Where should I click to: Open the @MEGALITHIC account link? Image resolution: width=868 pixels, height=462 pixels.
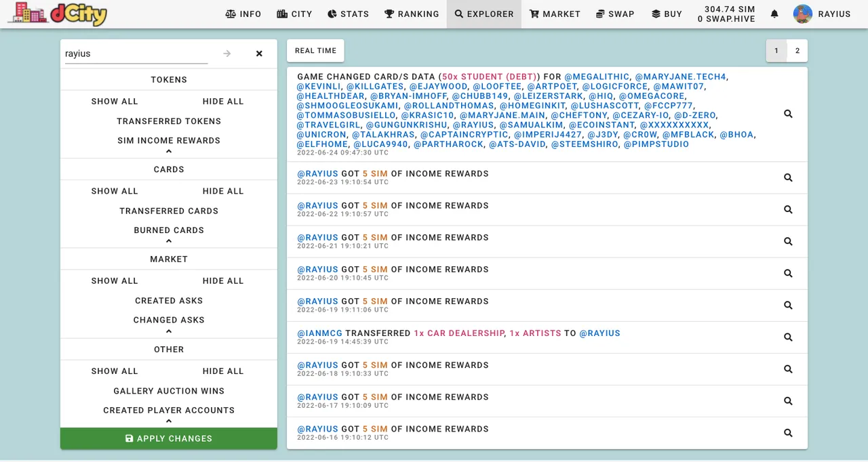pos(597,77)
